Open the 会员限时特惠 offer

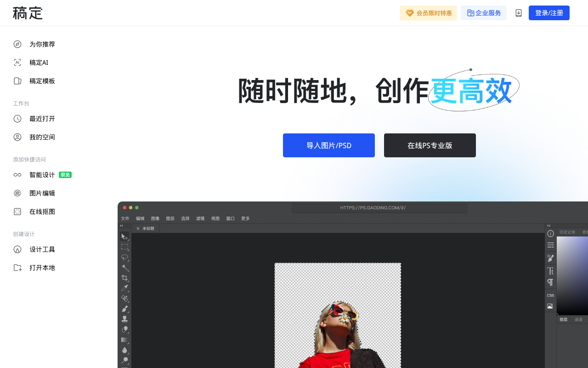(x=428, y=13)
